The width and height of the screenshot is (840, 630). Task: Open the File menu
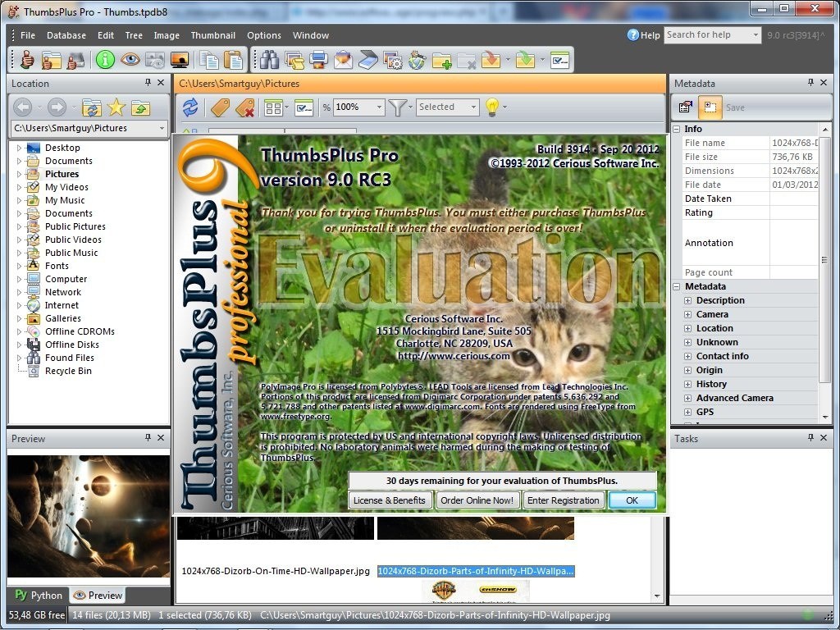(28, 35)
